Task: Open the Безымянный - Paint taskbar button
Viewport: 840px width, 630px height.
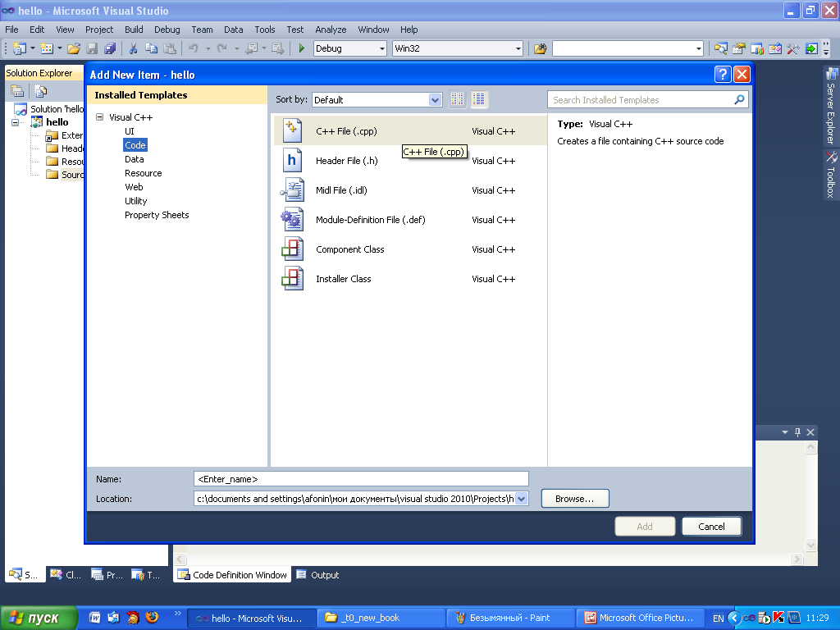Action: point(510,618)
